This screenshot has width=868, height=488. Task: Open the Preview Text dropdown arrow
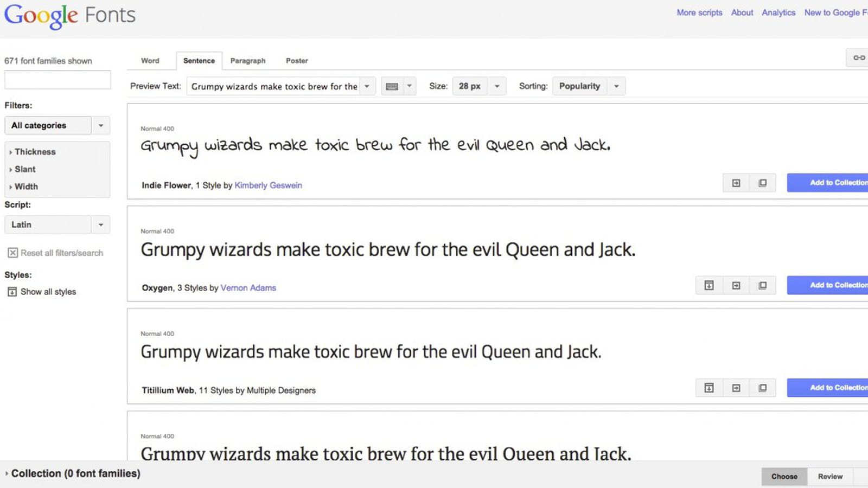367,86
